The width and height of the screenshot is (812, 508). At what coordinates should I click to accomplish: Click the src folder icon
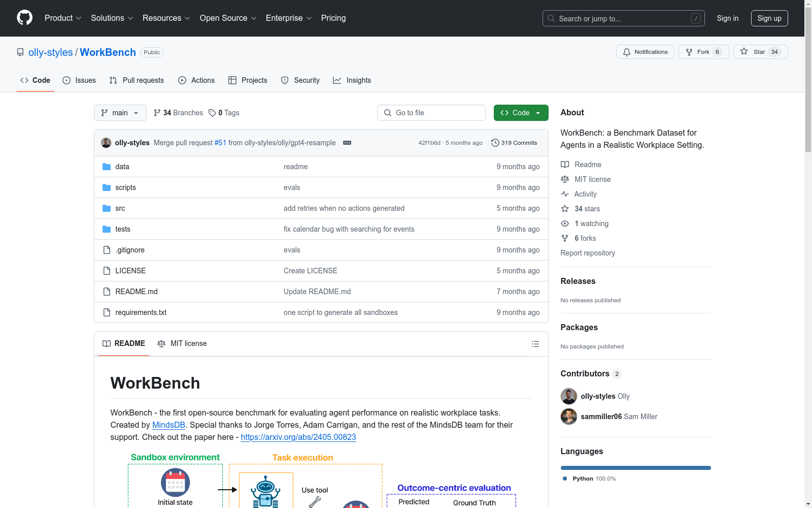point(107,208)
